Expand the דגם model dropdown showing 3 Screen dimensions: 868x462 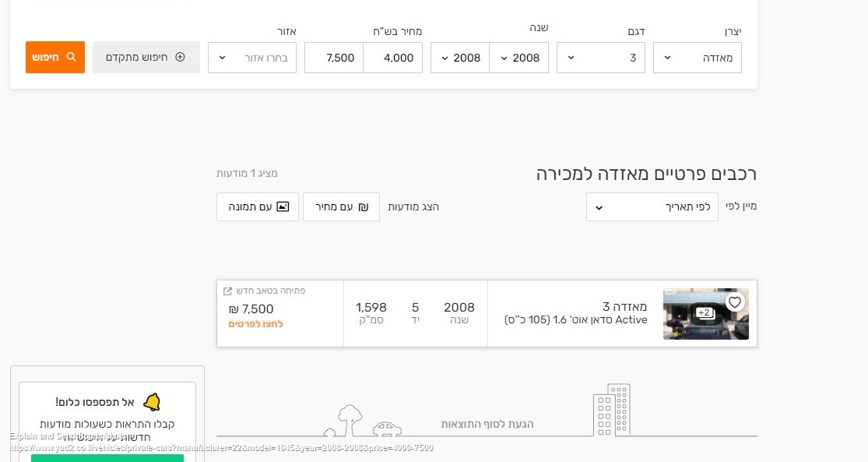(x=601, y=57)
